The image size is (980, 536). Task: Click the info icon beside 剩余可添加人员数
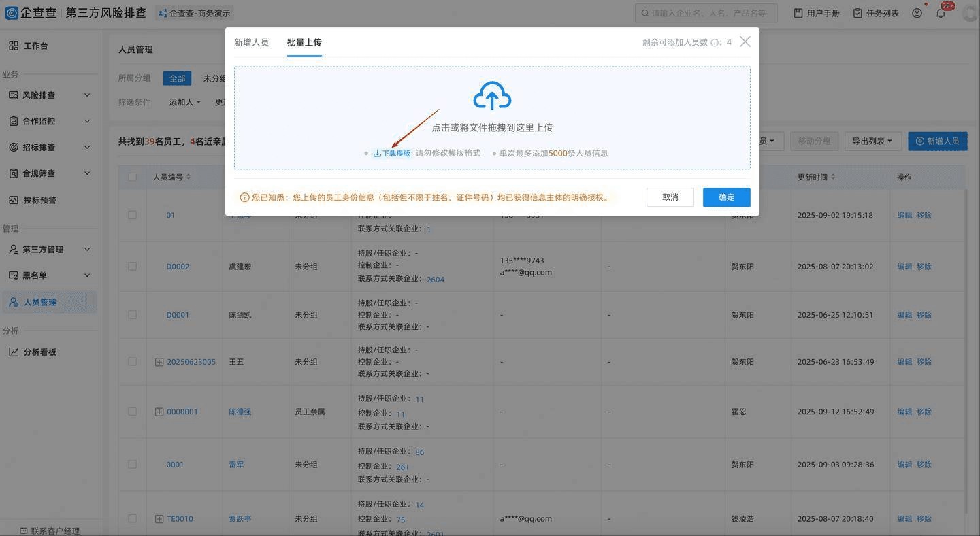715,42
